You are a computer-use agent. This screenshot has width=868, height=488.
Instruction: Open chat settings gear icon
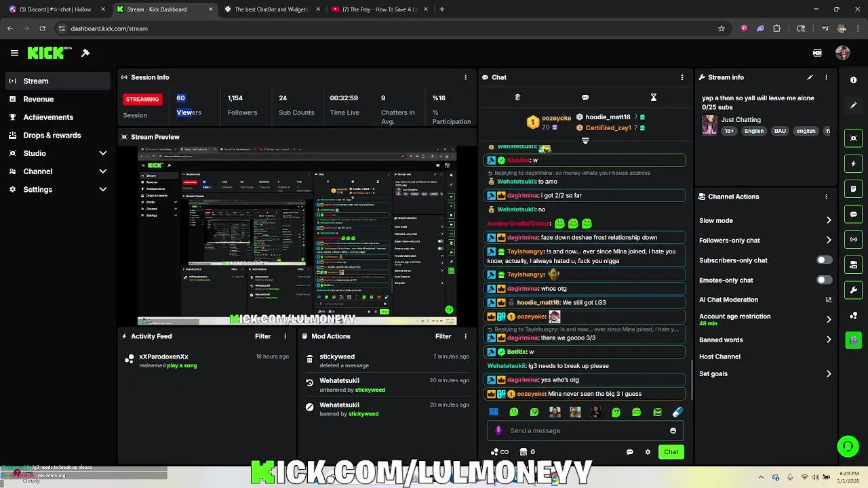pos(648,452)
